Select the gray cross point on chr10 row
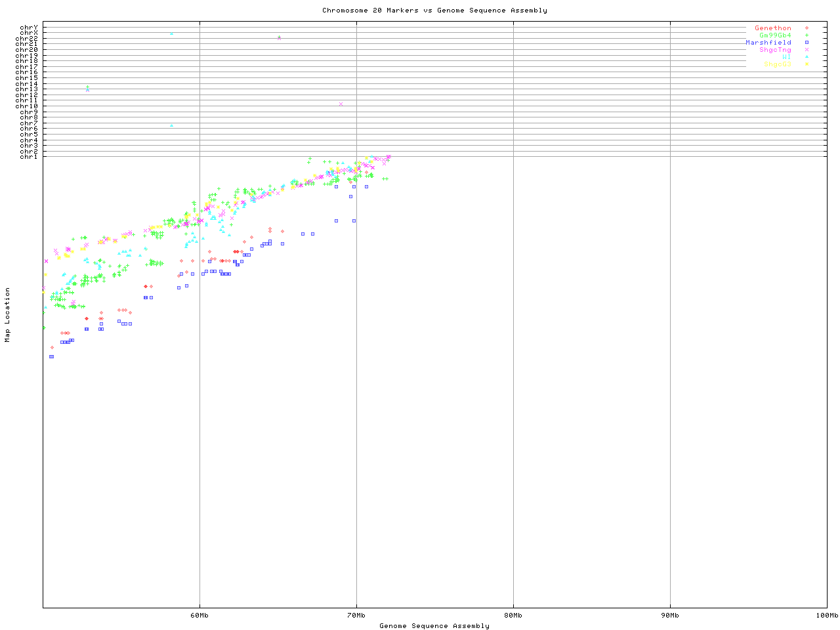 [x=341, y=104]
